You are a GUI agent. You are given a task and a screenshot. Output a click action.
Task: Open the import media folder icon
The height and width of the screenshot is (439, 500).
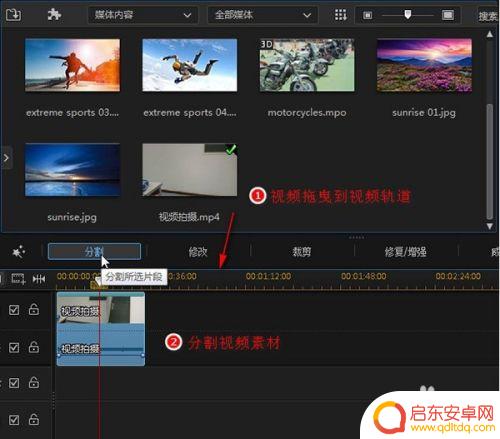pyautogui.click(x=13, y=15)
